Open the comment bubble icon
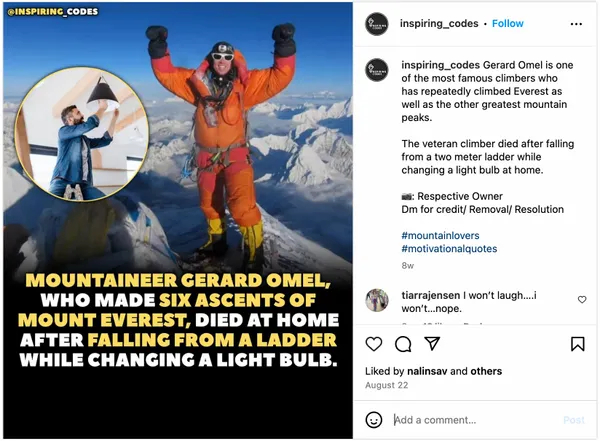This screenshot has height=441, width=600. click(403, 344)
